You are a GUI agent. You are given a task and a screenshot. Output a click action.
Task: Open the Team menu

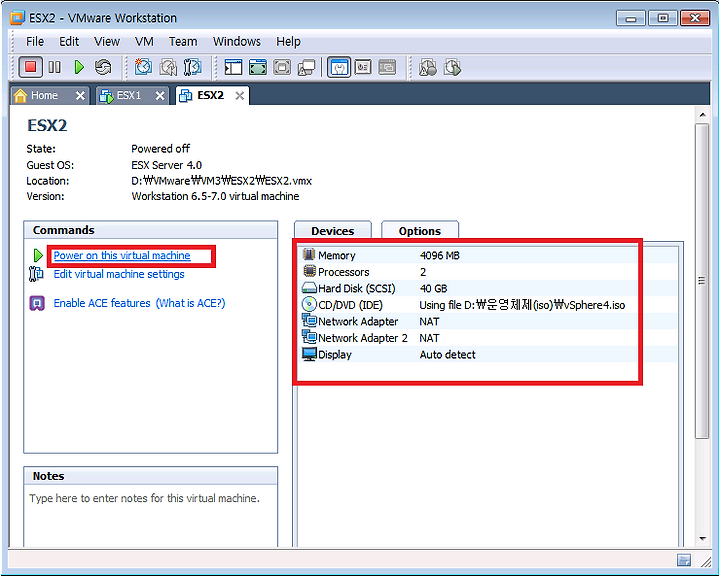coord(183,41)
